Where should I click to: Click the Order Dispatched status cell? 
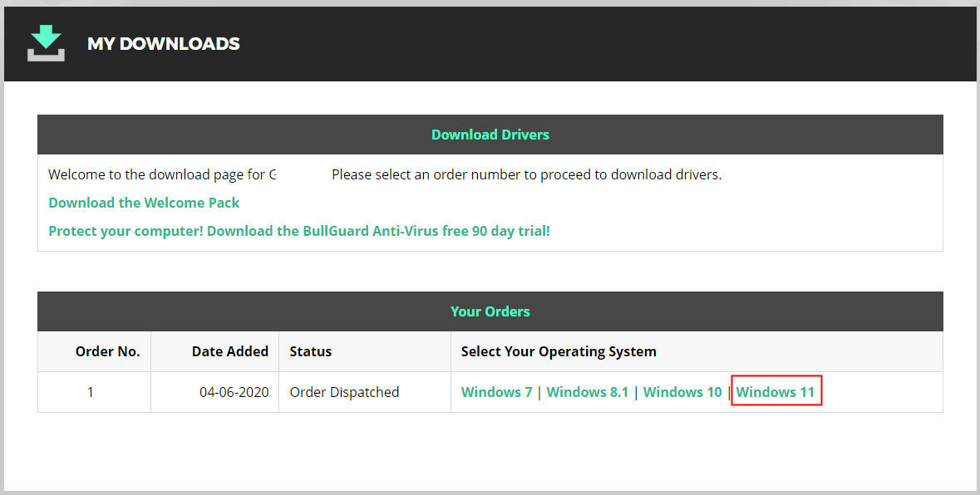[x=344, y=392]
